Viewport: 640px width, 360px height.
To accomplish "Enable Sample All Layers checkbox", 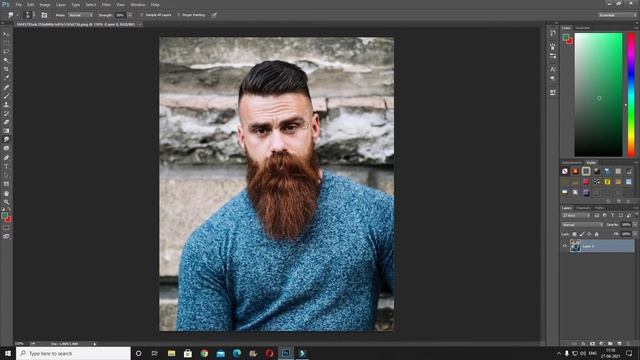I will (142, 15).
